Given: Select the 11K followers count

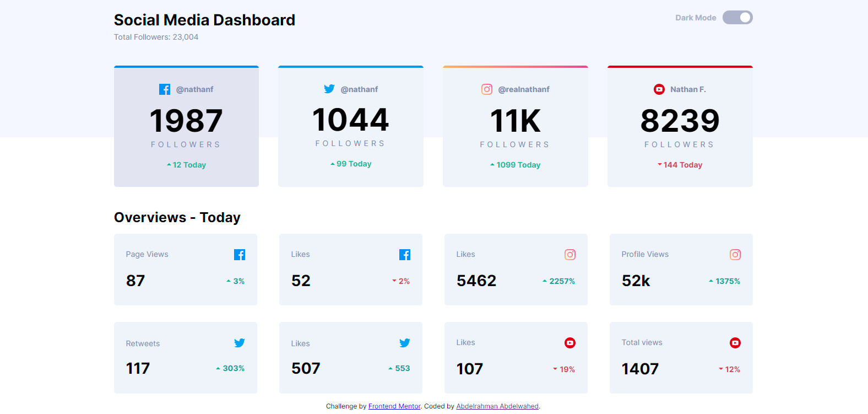Looking at the screenshot, I should [516, 121].
